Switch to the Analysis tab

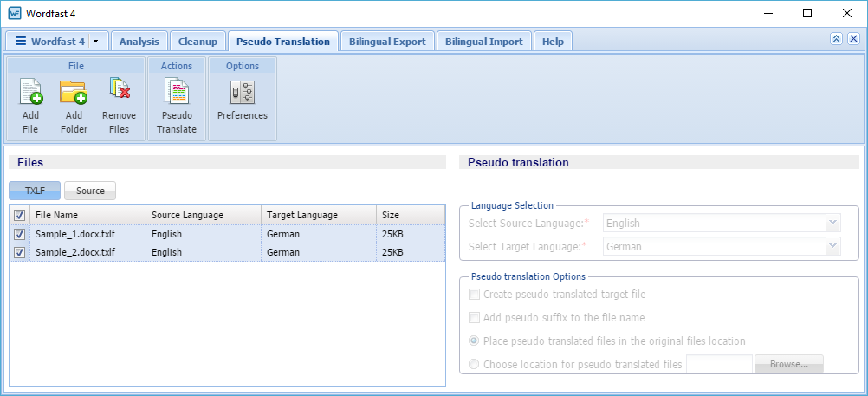click(139, 42)
